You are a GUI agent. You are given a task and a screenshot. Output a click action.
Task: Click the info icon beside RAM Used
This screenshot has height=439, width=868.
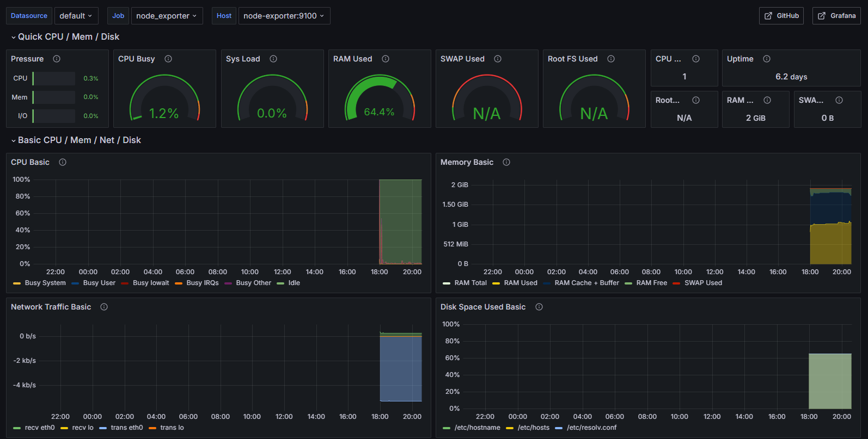pyautogui.click(x=386, y=59)
